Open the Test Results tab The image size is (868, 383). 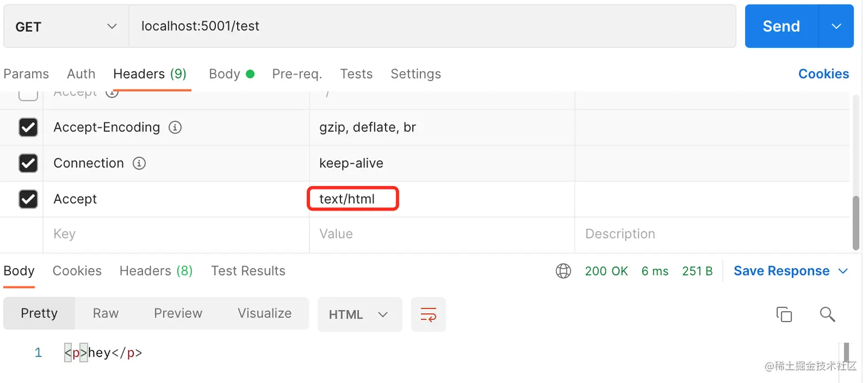tap(248, 271)
